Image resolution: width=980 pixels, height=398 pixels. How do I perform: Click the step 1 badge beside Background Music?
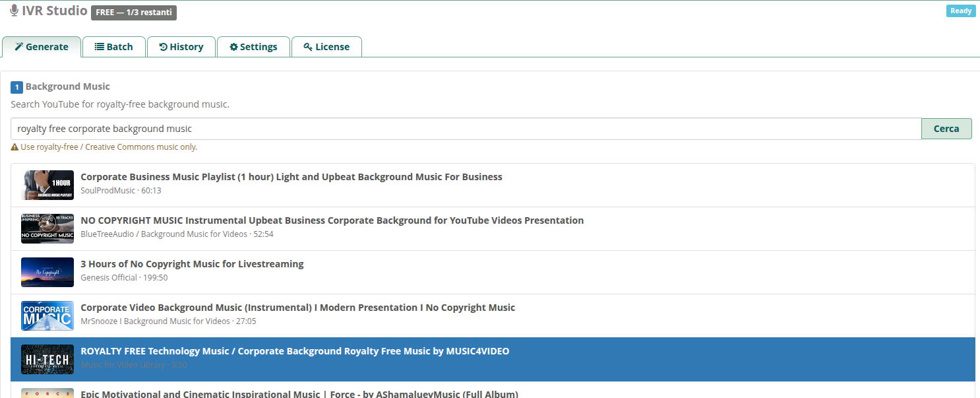(x=16, y=87)
